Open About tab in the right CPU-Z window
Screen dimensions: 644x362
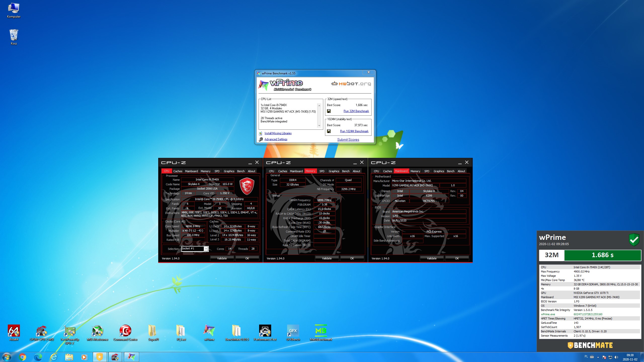(461, 171)
